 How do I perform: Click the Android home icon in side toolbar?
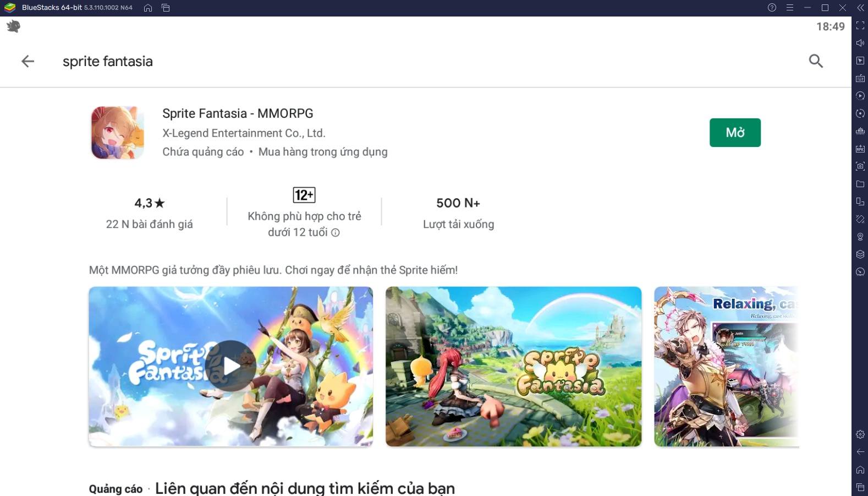tap(860, 470)
